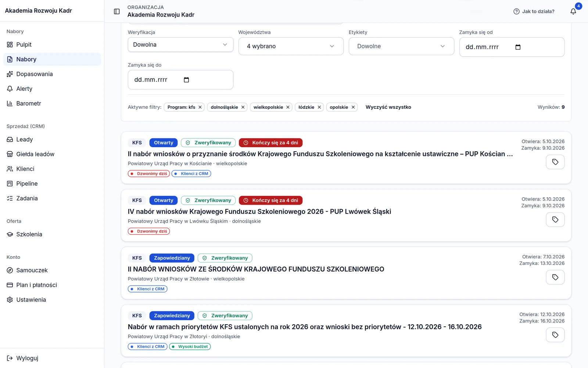The image size is (588, 368).
Task: Open calendar picker for Zamyka się do
Action: [x=186, y=80]
